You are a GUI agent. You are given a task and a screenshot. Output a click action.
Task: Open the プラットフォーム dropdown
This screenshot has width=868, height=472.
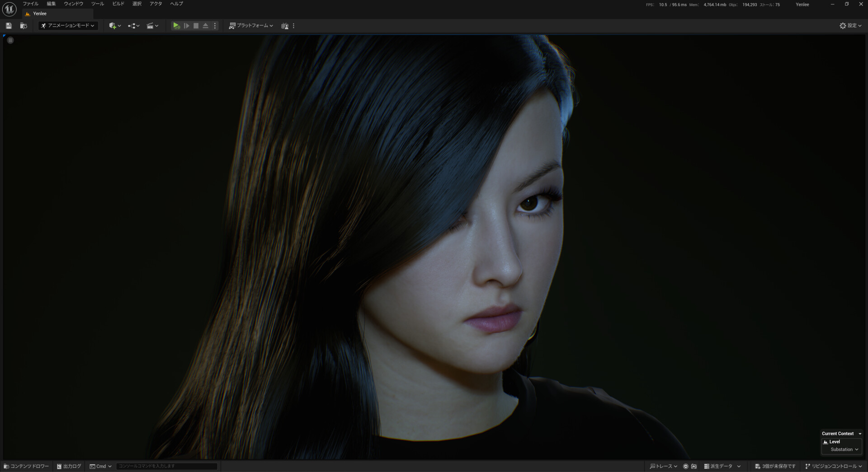click(x=250, y=26)
